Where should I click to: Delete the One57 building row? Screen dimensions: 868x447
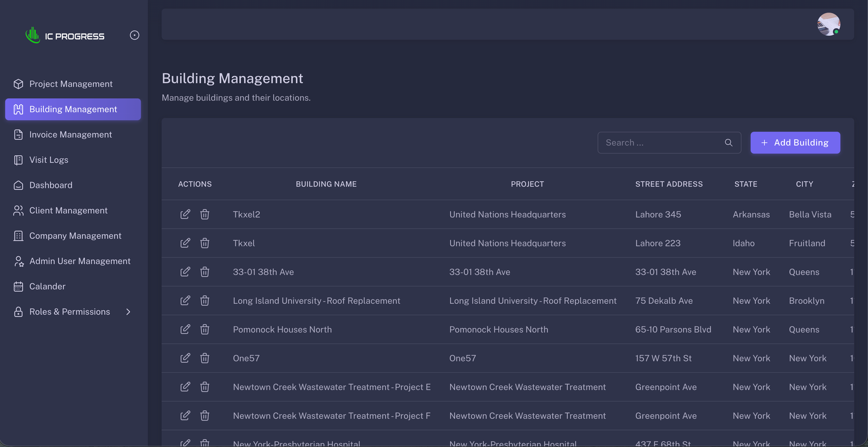[x=205, y=358]
